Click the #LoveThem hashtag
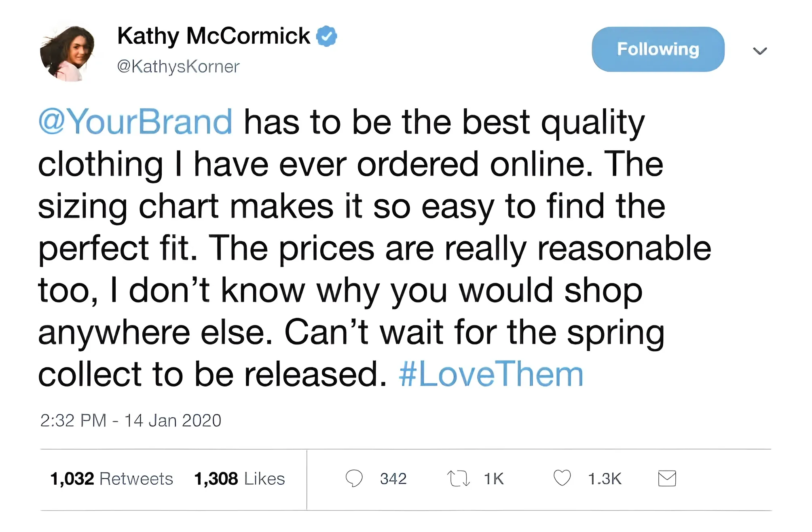812x532 pixels. (491, 374)
